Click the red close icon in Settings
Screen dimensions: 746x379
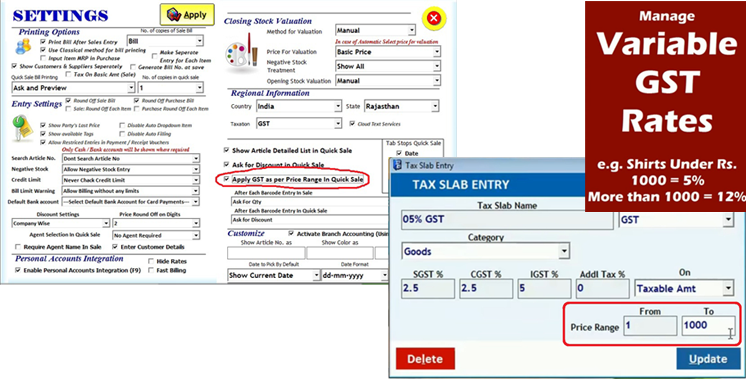pyautogui.click(x=433, y=19)
